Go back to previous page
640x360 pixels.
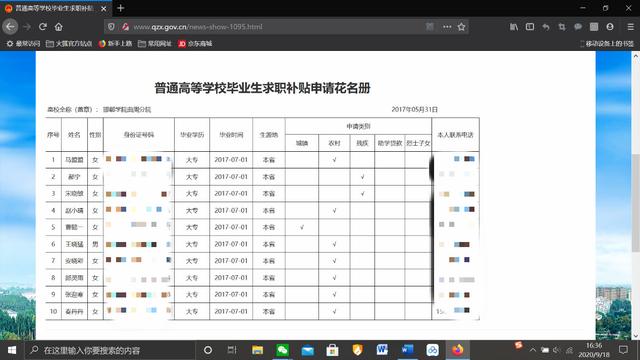pos(10,27)
